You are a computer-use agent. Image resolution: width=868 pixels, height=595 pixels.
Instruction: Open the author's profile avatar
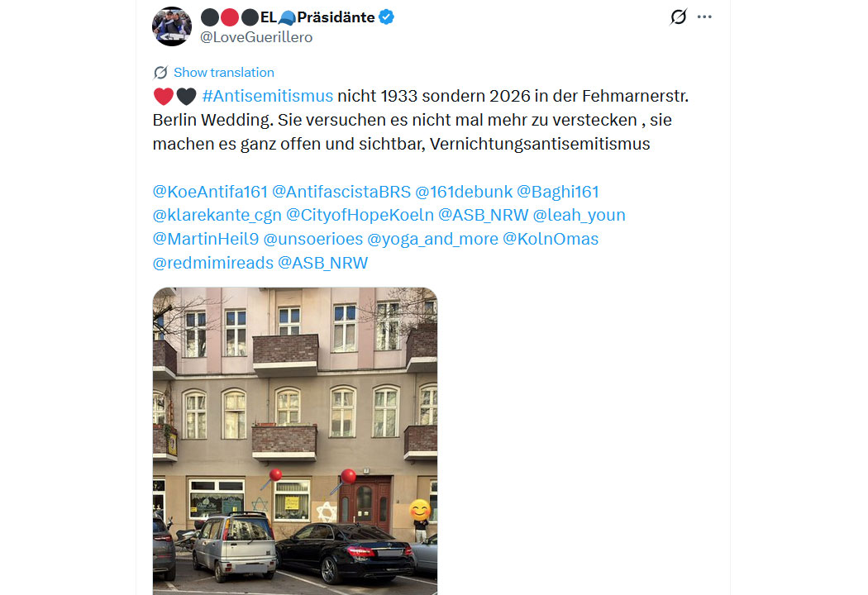pos(172,26)
